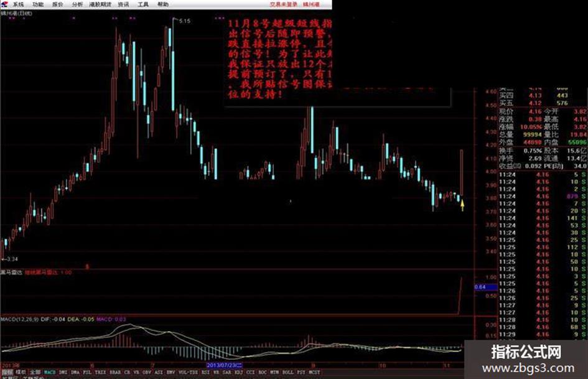Click the 股本 15.6亿 value
Viewport: 588px width, 379px height.
(577, 151)
